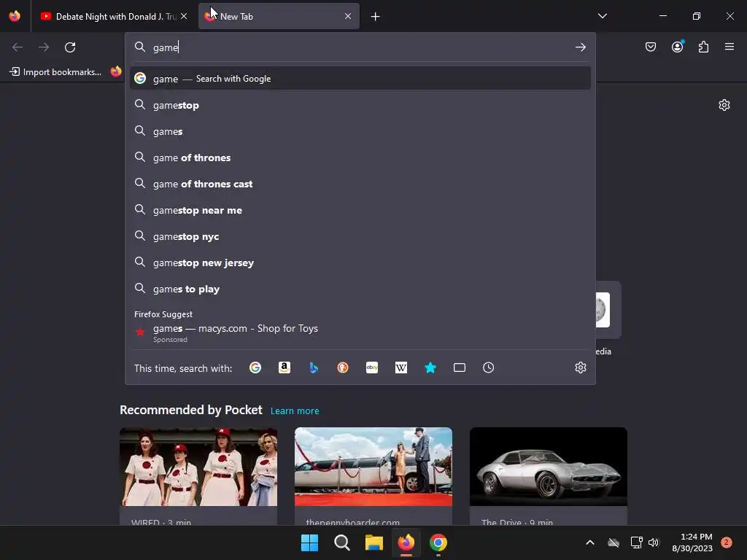Pick the "game of thrones cast" suggestion
The image size is (747, 560).
[x=360, y=184]
